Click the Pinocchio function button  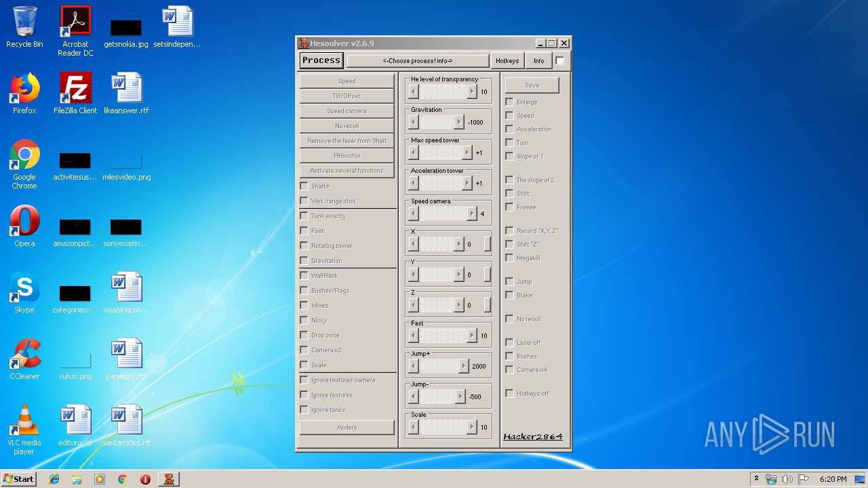pyautogui.click(x=347, y=156)
